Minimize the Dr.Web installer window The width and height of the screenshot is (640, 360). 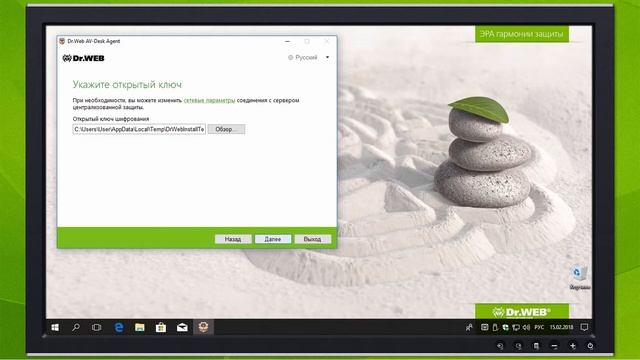(287, 41)
